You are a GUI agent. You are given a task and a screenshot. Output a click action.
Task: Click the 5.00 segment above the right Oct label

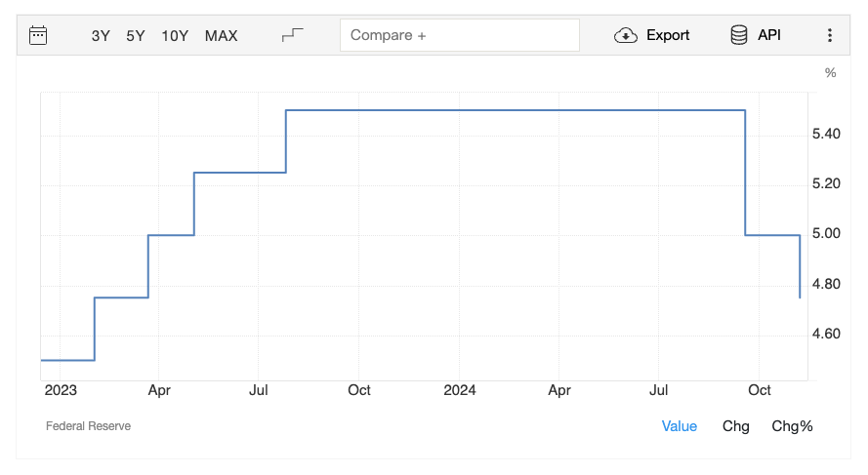point(771,235)
